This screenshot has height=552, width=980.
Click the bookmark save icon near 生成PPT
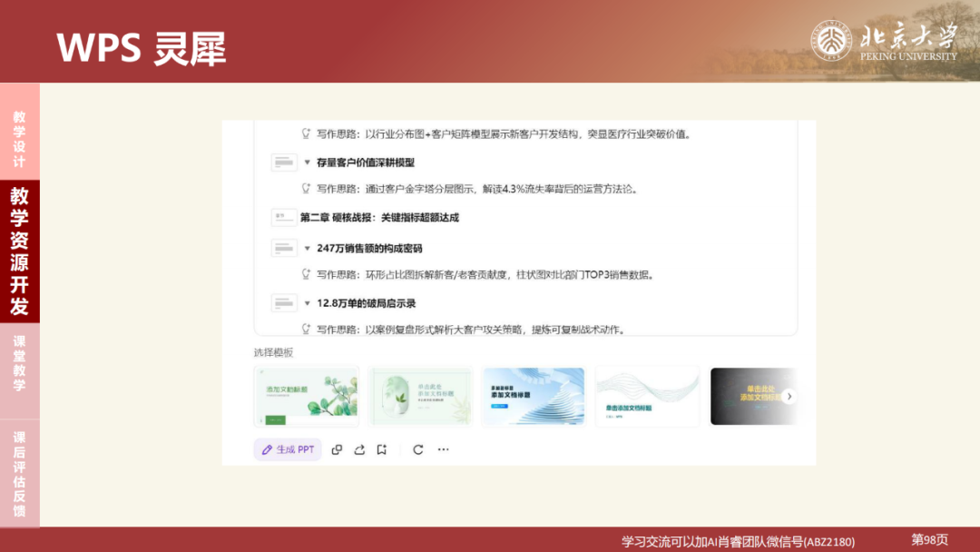[x=383, y=448]
